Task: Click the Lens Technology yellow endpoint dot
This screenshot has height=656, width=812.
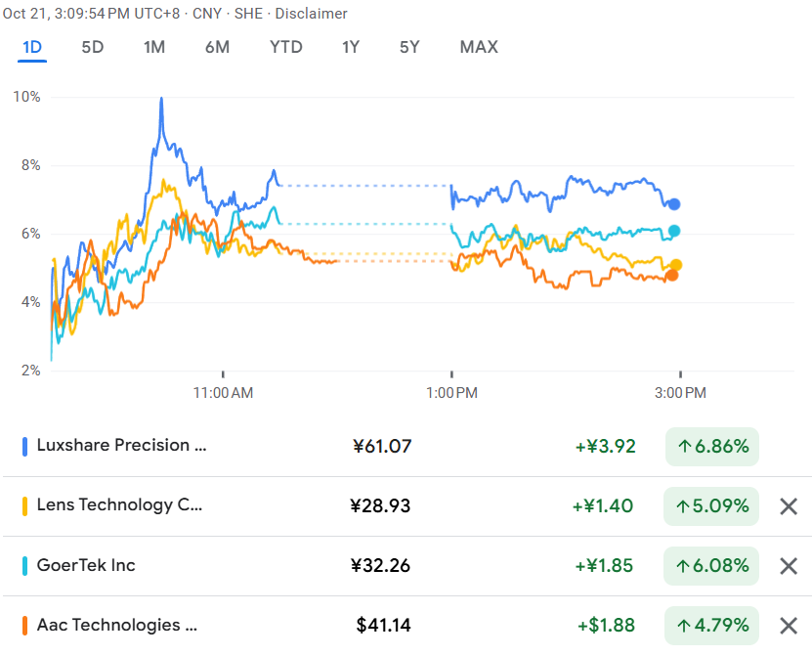Action: click(675, 265)
